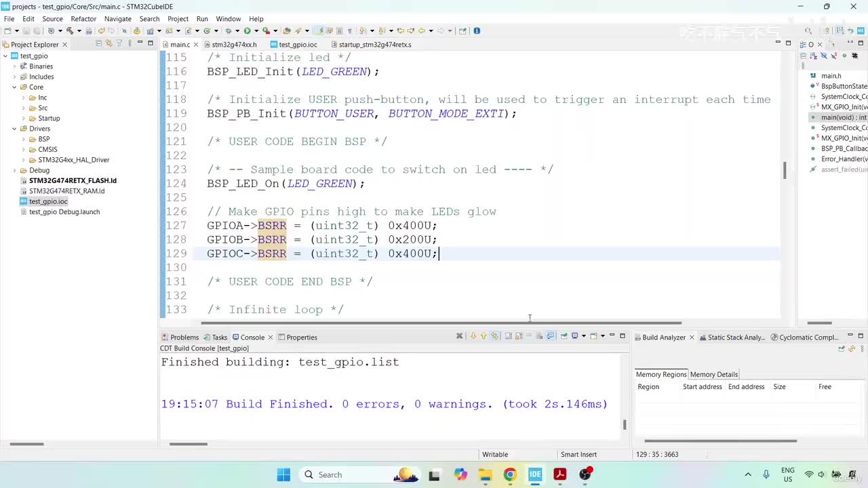The height and width of the screenshot is (488, 868).
Task: Click the yellow up arrow in Console toolbar
Action: 484,336
